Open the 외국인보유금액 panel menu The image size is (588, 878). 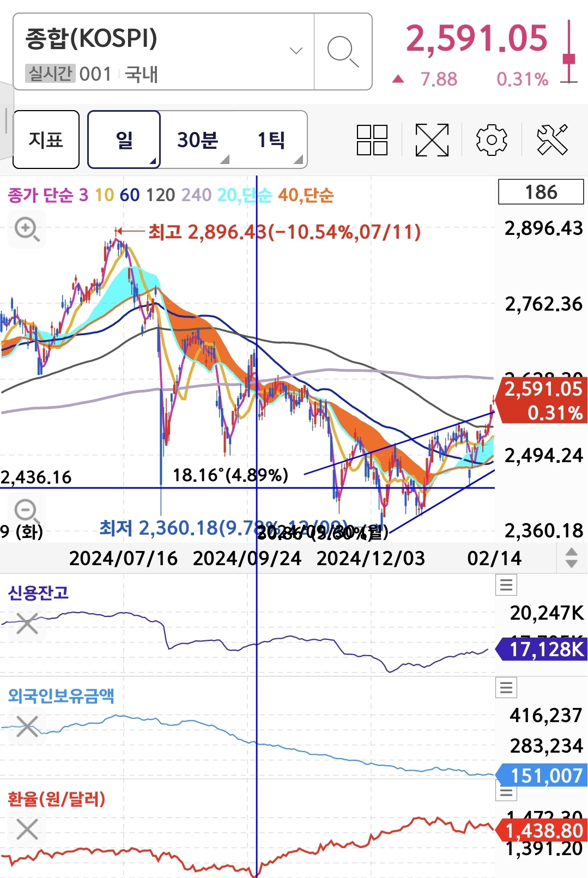tap(506, 687)
